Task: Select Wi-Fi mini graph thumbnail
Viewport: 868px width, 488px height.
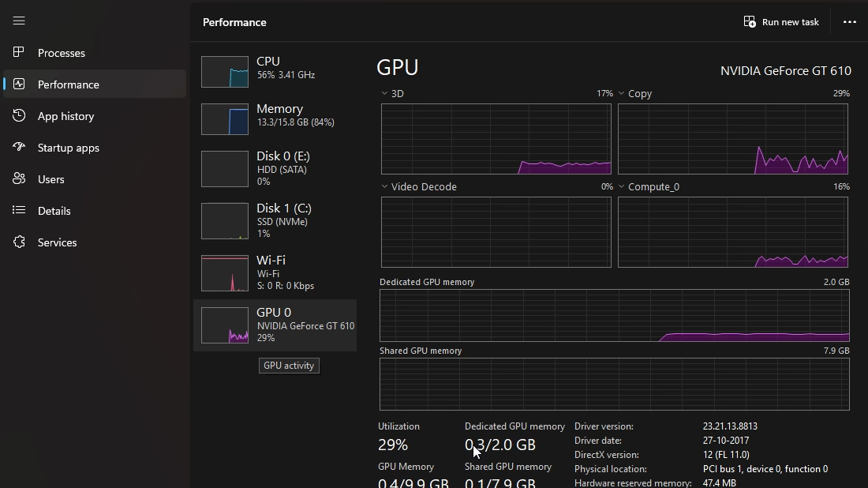Action: (x=225, y=273)
